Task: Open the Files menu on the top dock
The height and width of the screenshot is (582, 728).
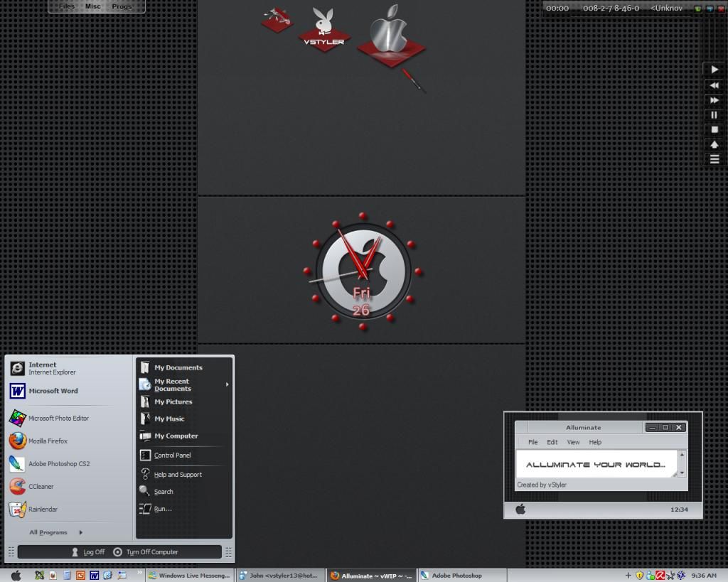Action: coord(66,6)
